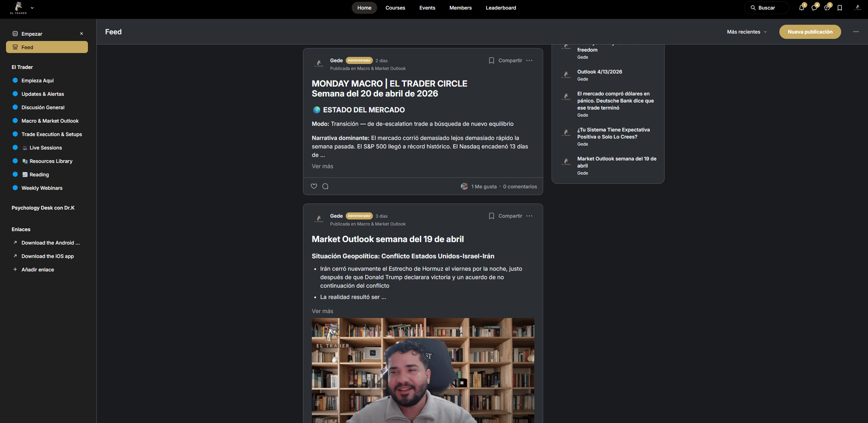Click the Nueva publicación button
This screenshot has height=423, width=868.
pyautogui.click(x=810, y=32)
